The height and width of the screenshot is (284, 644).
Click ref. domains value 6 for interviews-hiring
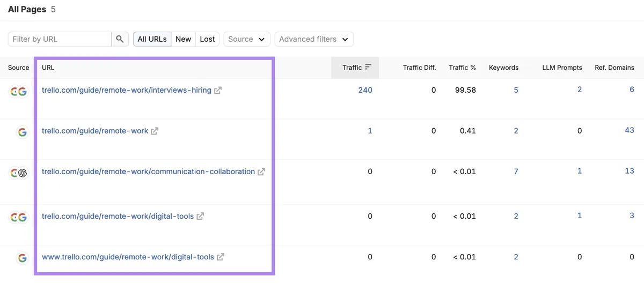(x=632, y=89)
